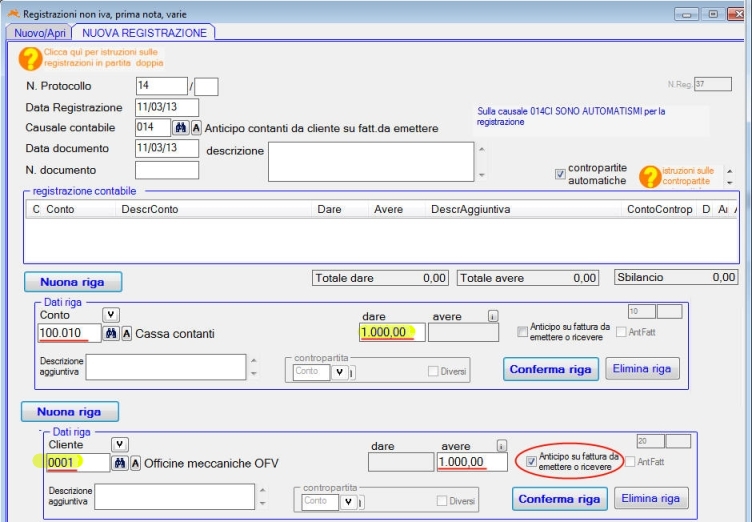Click the N.Reg field showing 37
Screen dimensions: 752x522
(x=713, y=84)
